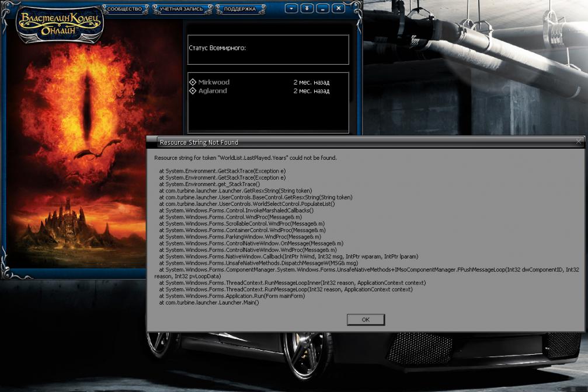Minimize the launcher window with the underscore button
The width and height of the screenshot is (588, 392).
pyautogui.click(x=322, y=8)
